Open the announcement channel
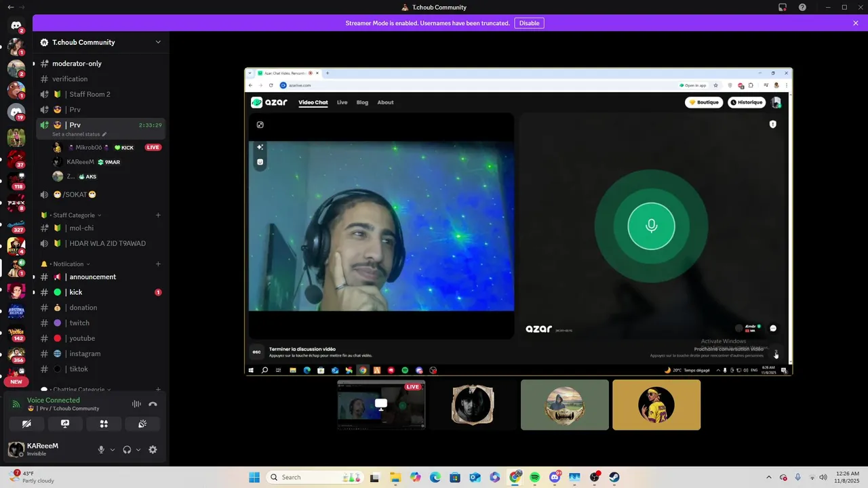868x488 pixels. point(100,277)
